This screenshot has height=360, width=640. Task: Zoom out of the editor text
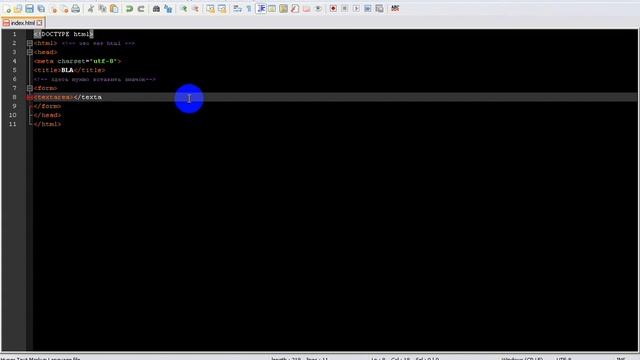pos(195,9)
